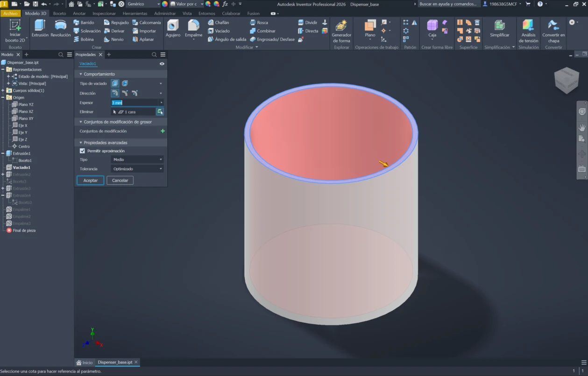The height and width of the screenshot is (376, 588).
Task: Select the first Dirección option
Action: [115, 93]
